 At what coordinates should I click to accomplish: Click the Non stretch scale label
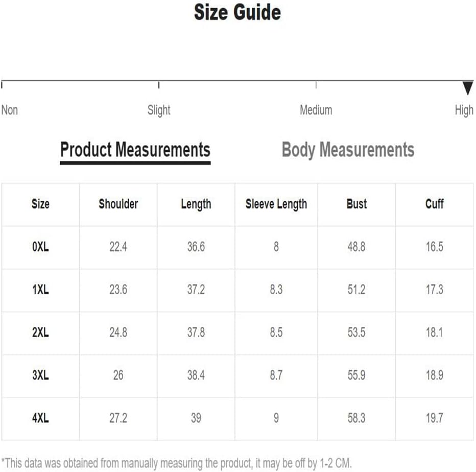pyautogui.click(x=10, y=110)
